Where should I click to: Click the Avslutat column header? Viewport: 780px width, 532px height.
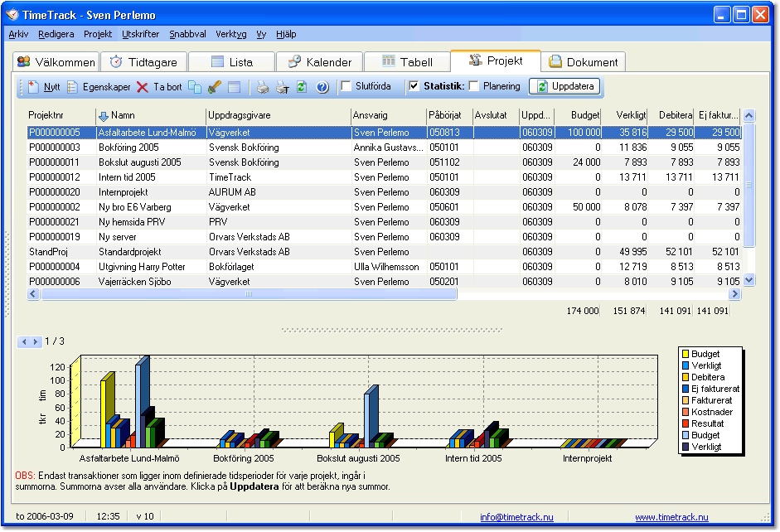(496, 115)
